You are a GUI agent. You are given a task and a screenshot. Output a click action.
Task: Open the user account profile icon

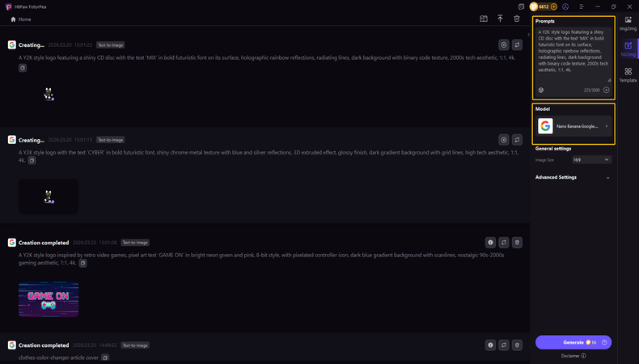click(x=566, y=6)
